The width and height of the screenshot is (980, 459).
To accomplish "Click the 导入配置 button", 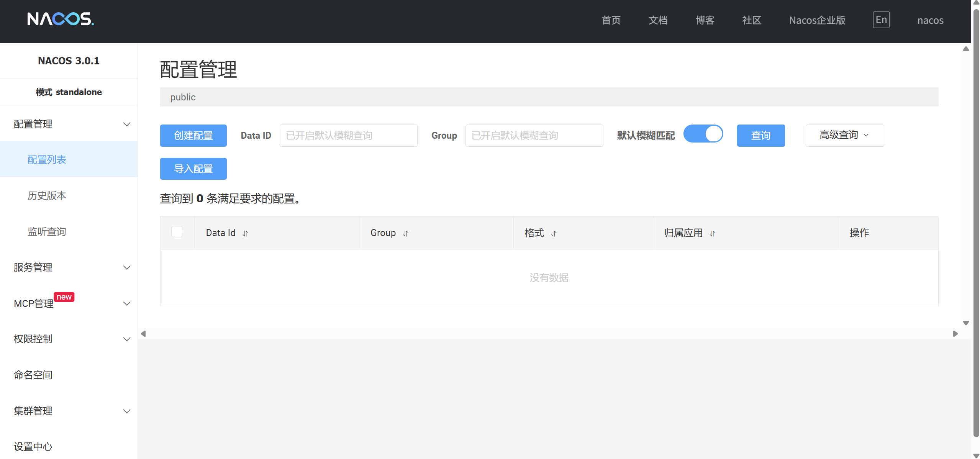I will (x=193, y=169).
